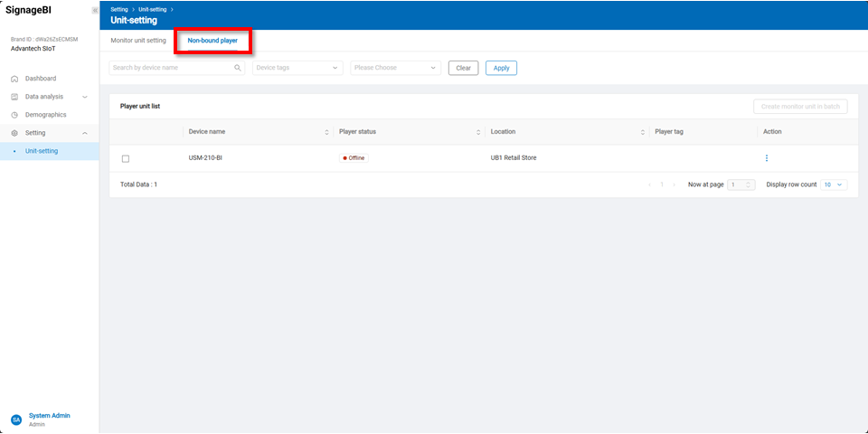Focus the Search by device name field

tap(170, 68)
